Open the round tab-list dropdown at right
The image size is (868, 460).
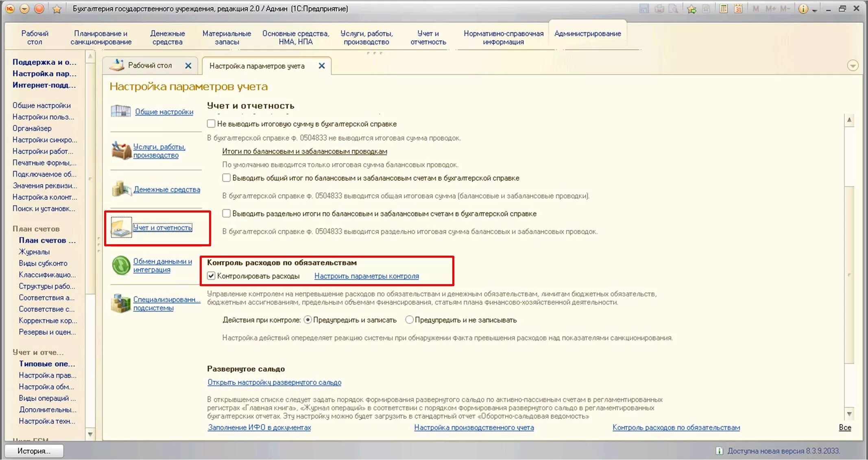point(853,66)
